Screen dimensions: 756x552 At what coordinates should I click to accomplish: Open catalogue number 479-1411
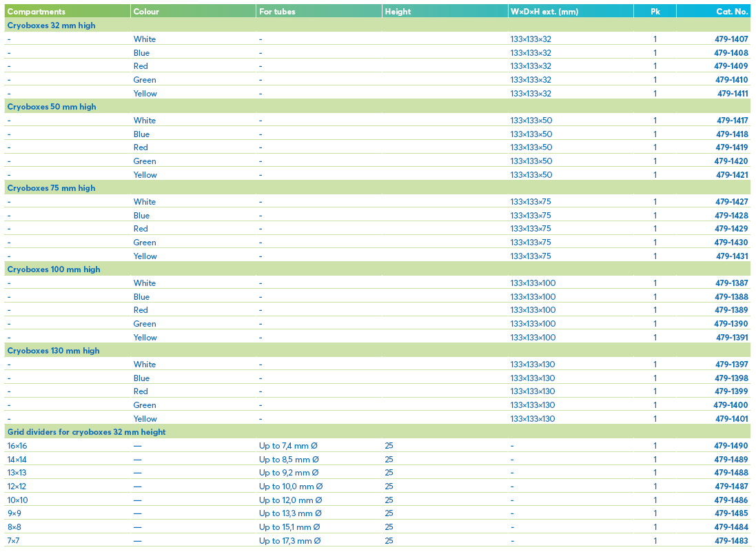tap(733, 94)
